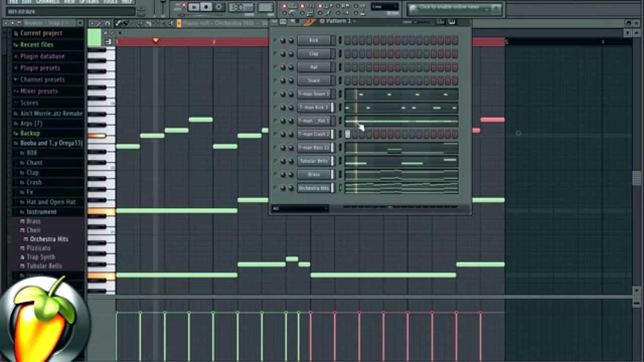Collapse the Instrument folder in browser

click(41, 212)
